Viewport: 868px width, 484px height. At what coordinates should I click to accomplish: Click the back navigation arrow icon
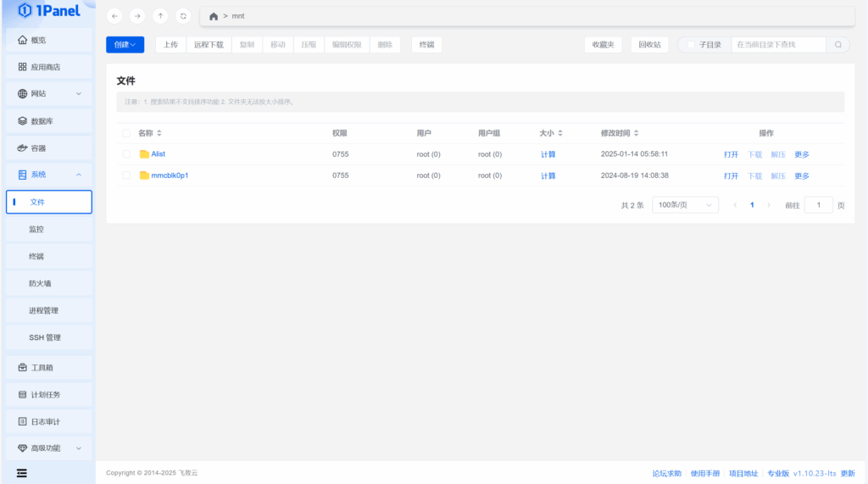[x=115, y=16]
